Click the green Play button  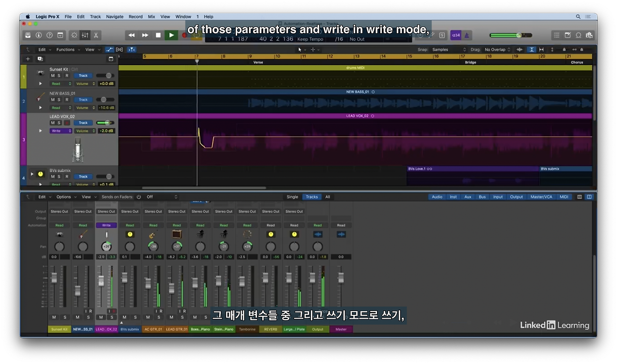[171, 35]
